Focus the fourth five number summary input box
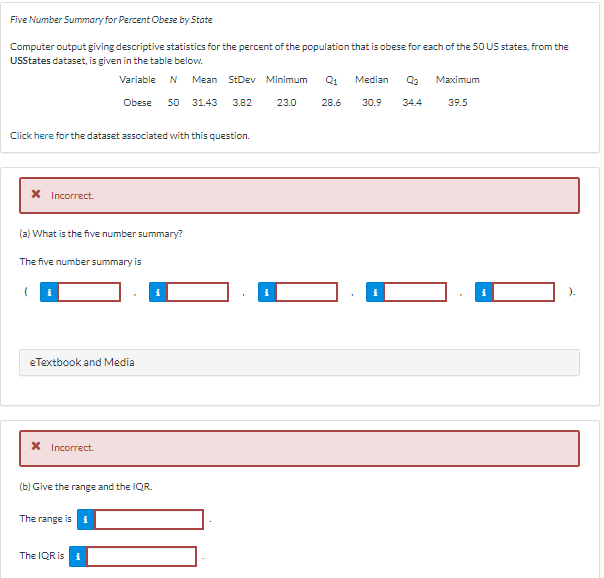 (415, 292)
